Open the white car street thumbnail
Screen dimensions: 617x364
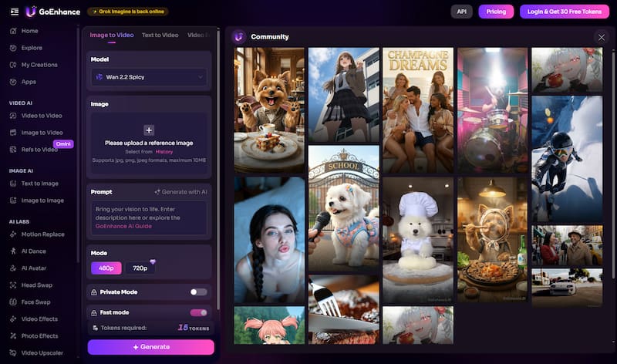click(567, 288)
